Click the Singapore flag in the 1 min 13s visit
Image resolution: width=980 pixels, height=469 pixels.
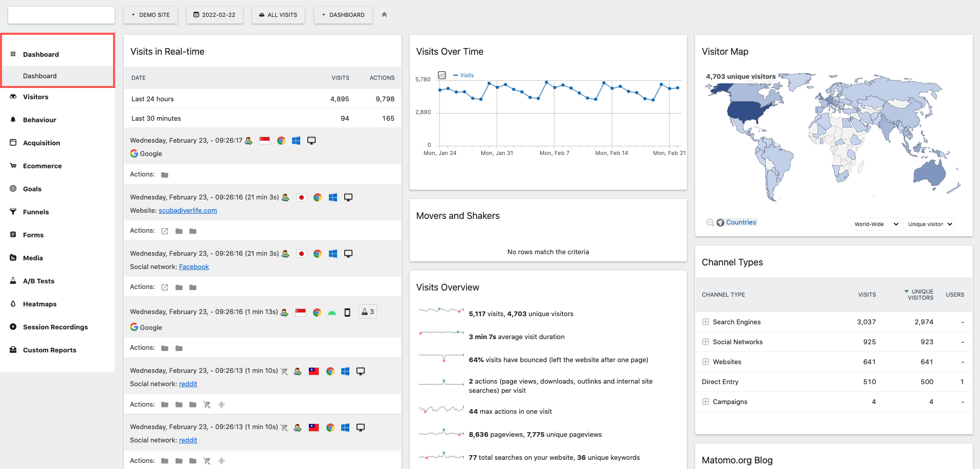[300, 312]
